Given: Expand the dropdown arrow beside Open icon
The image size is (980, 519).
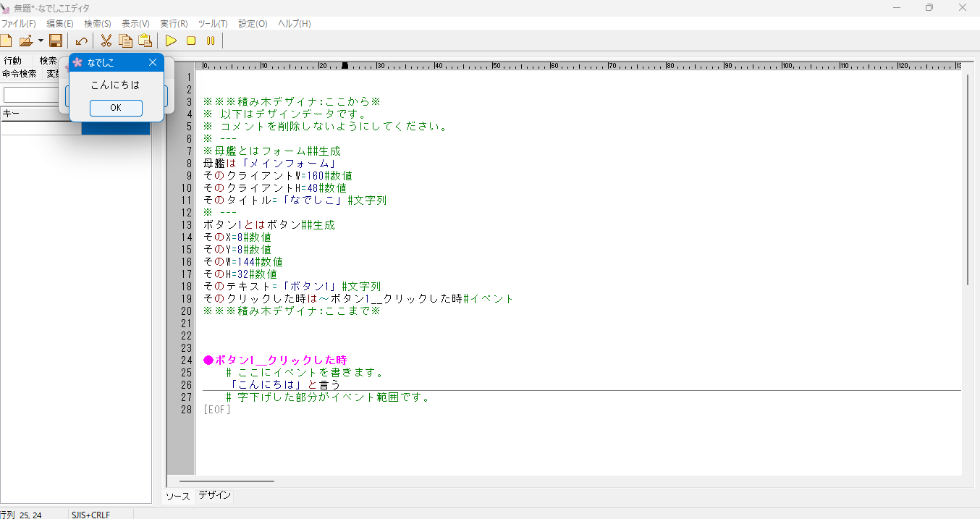Looking at the screenshot, I should pos(41,41).
